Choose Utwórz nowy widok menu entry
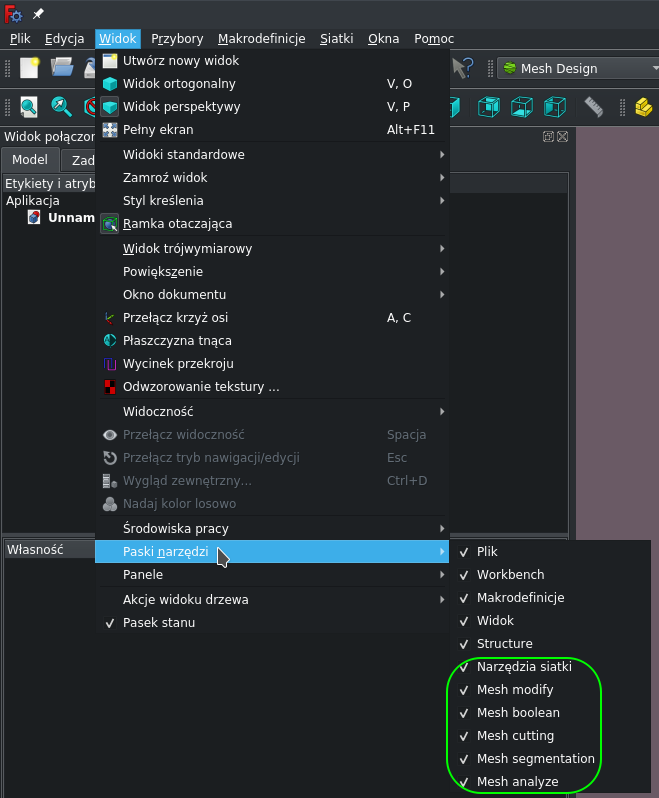Screen dimensions: 659x798 [x=272, y=61]
